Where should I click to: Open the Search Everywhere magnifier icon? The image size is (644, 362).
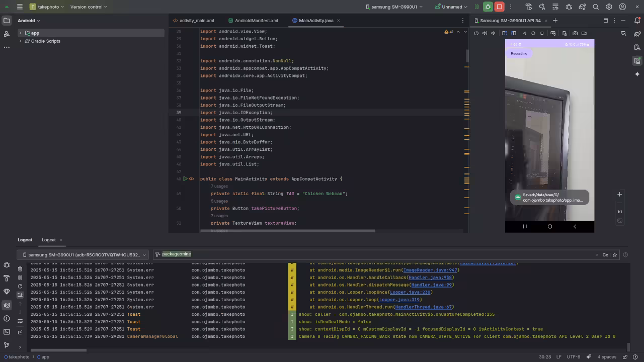click(x=596, y=7)
